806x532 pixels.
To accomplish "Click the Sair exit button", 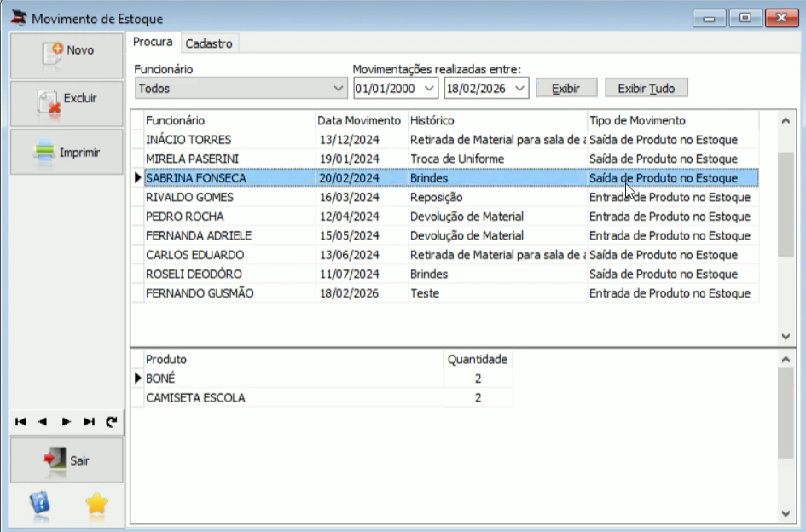I will pos(67,460).
